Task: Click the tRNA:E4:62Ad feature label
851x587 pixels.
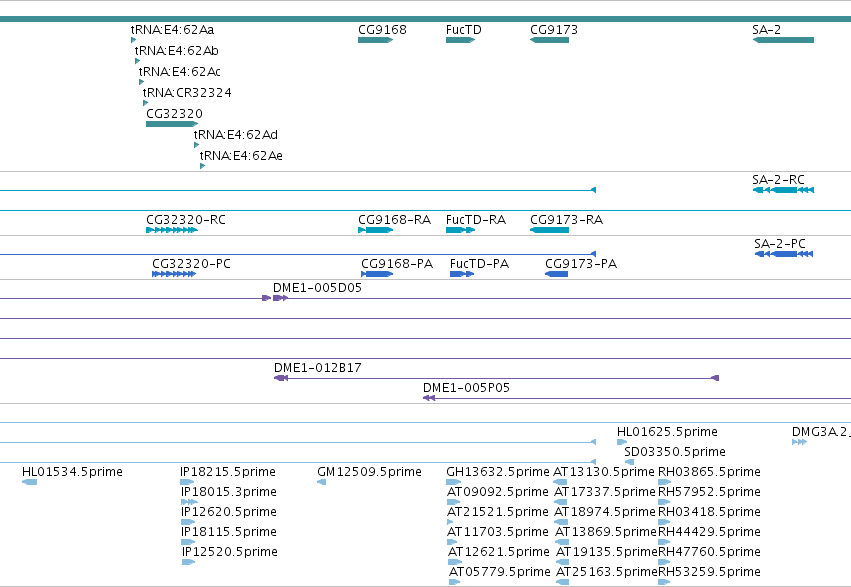Action: (x=236, y=135)
